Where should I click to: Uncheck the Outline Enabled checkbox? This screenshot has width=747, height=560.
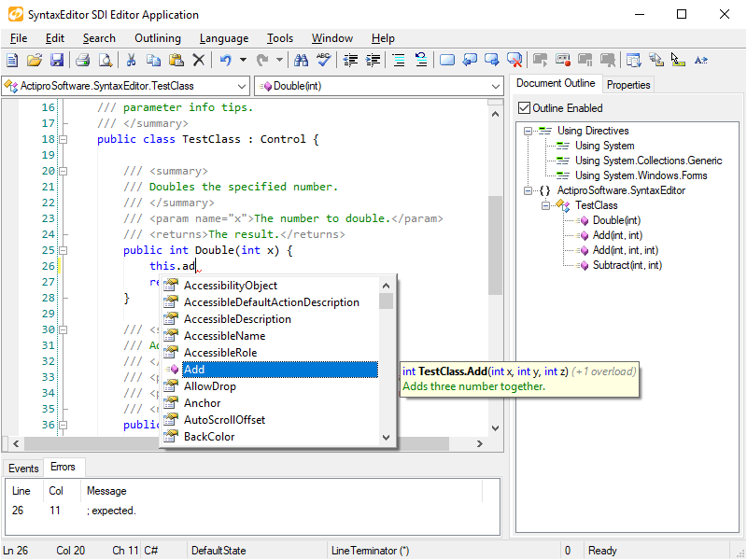[525, 108]
